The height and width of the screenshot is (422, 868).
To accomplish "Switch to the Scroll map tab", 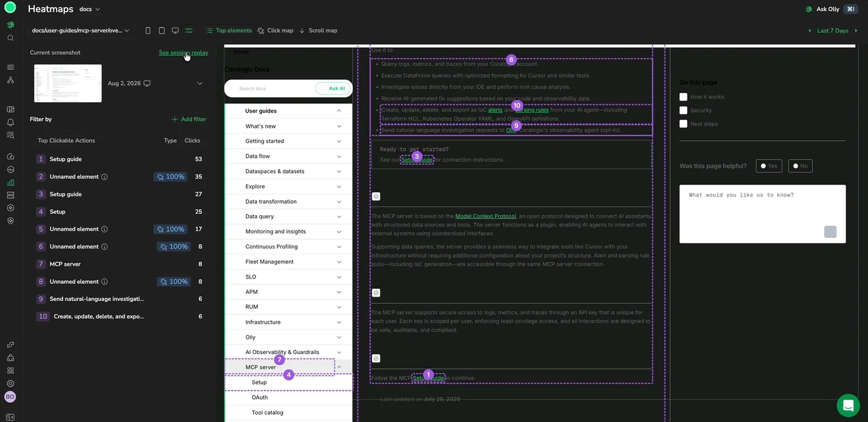I will click(x=318, y=30).
